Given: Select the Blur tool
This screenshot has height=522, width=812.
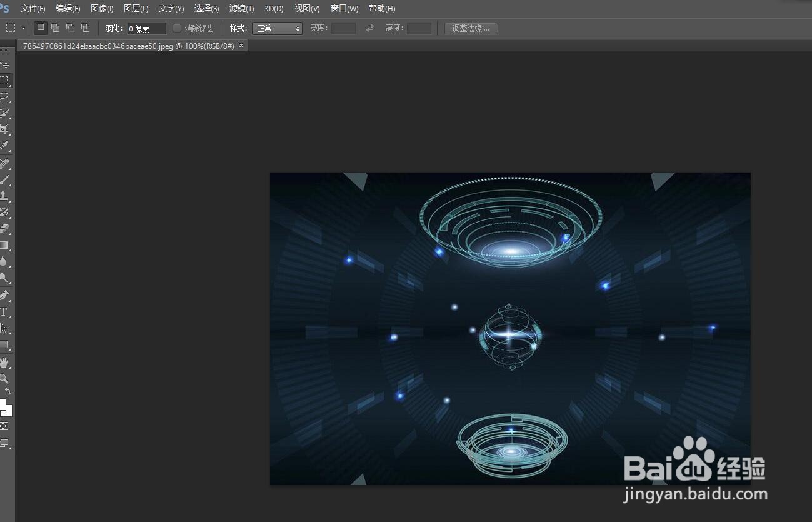Looking at the screenshot, I should [x=5, y=261].
